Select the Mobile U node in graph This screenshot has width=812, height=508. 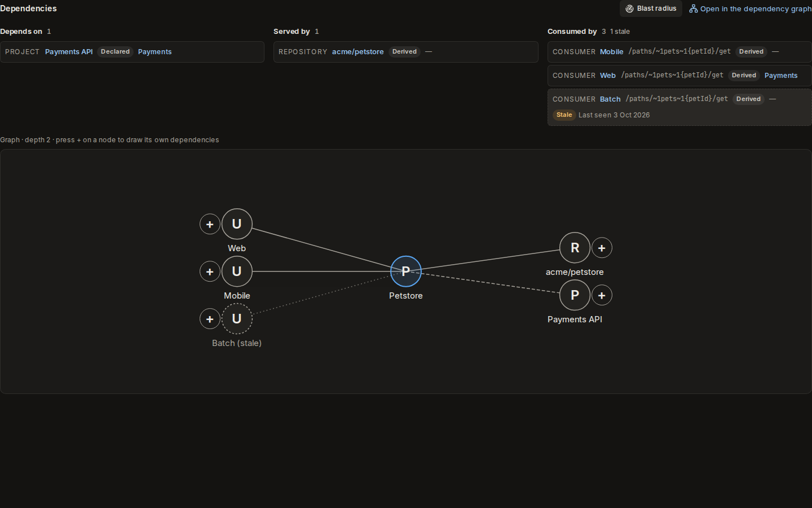[x=237, y=271]
